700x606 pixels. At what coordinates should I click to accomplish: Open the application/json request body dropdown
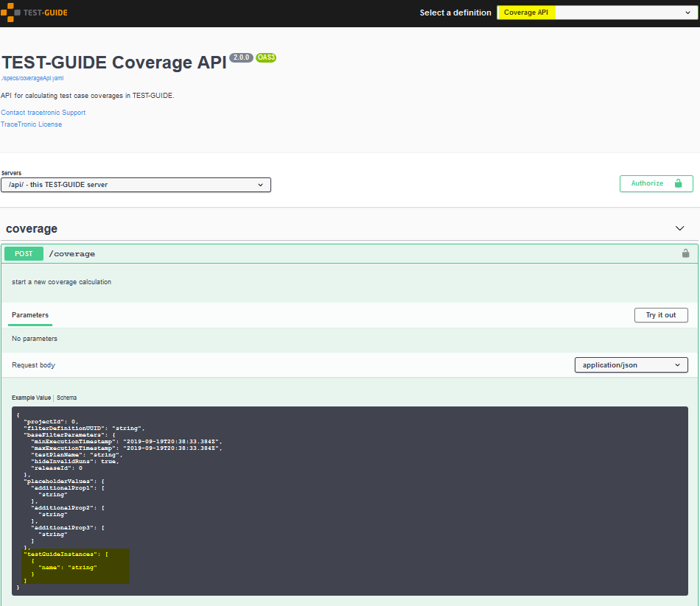coord(631,364)
